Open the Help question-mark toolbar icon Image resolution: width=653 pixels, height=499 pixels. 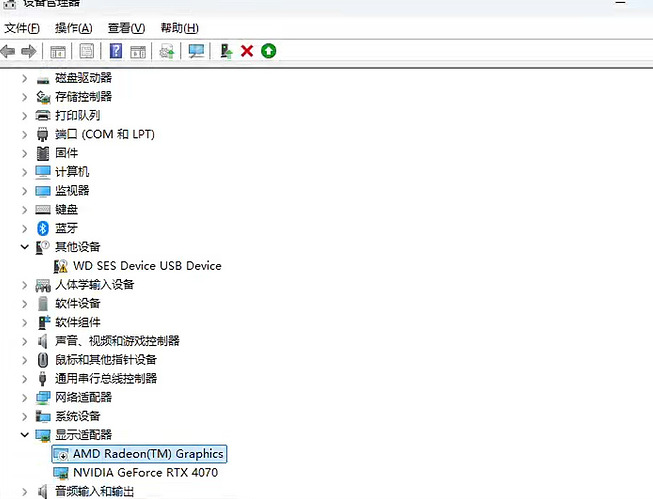click(116, 51)
